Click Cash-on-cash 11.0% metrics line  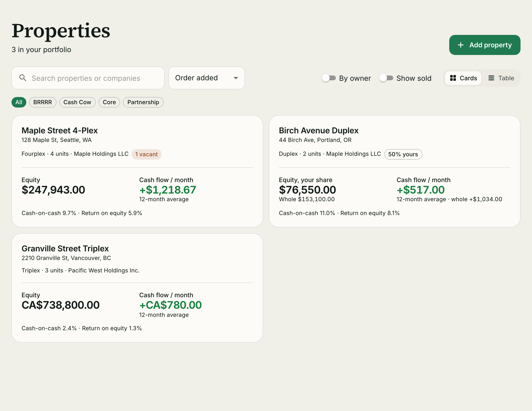tap(339, 213)
